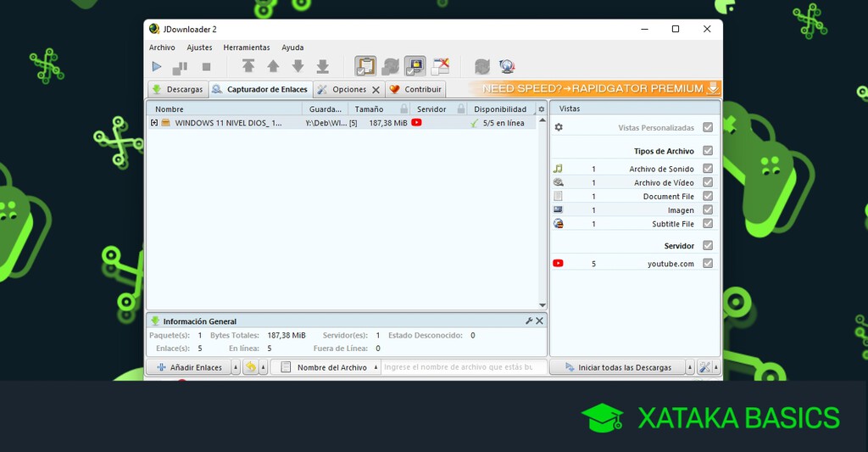Toggle the Tipos de Archivo checkbox

(x=708, y=151)
